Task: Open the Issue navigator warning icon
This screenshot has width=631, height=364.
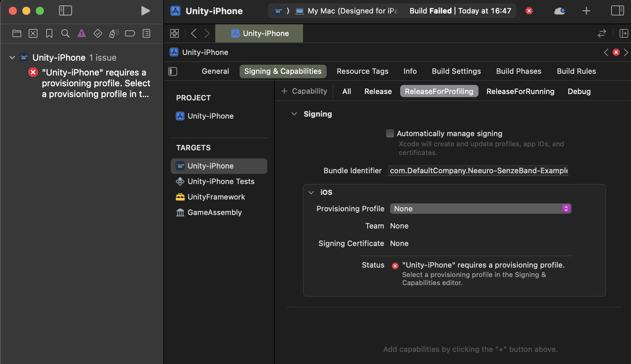Action: point(81,33)
